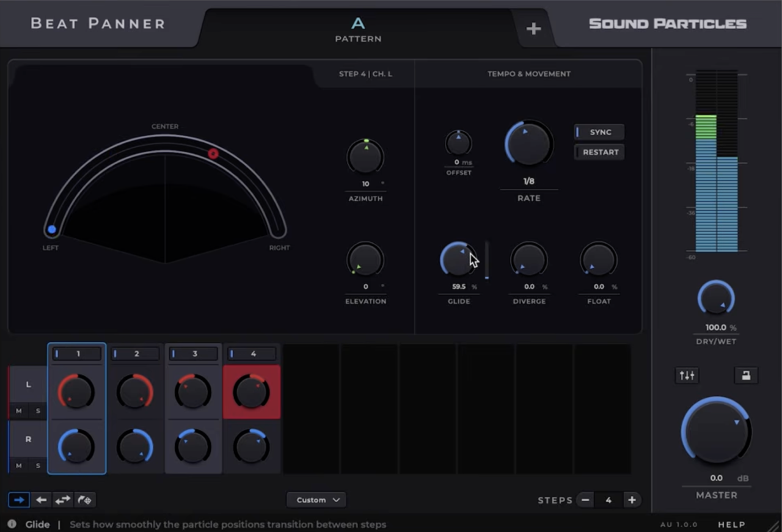
Task: Toggle step 1 enable header
Action: pos(77,354)
